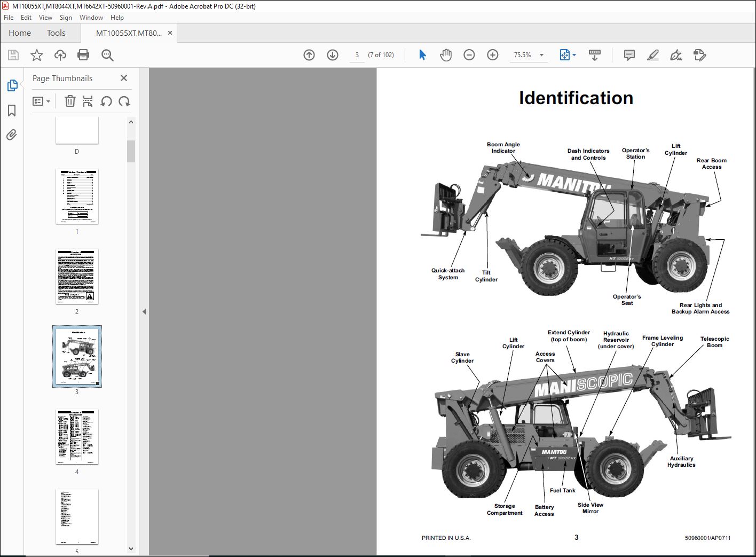Click the Quick-attach System label
Image resolution: width=756 pixels, height=557 pixels.
coord(448,274)
